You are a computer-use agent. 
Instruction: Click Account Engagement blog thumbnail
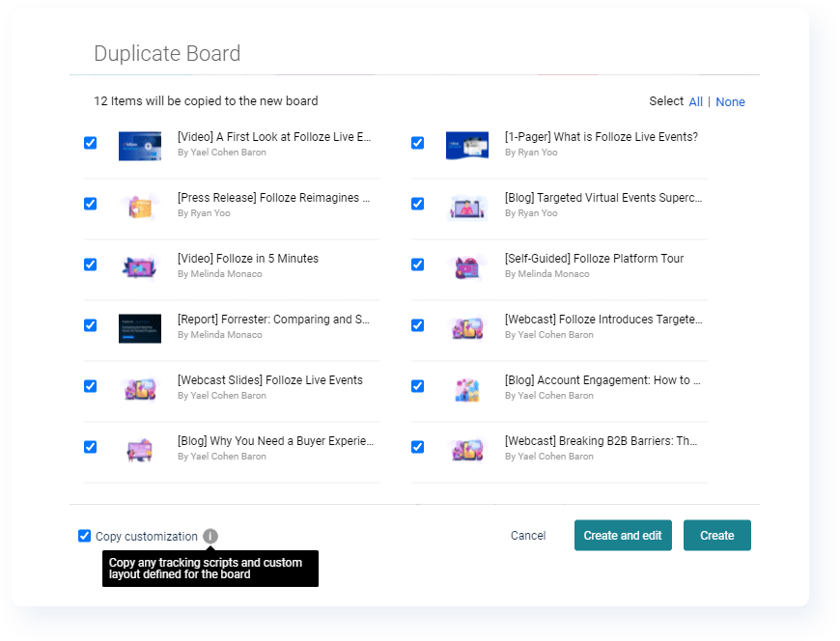466,389
